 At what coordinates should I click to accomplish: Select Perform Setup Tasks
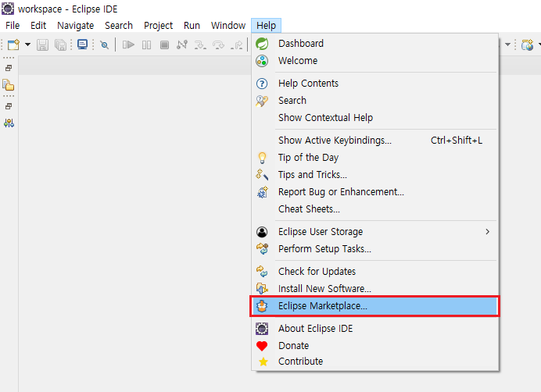pos(374,249)
